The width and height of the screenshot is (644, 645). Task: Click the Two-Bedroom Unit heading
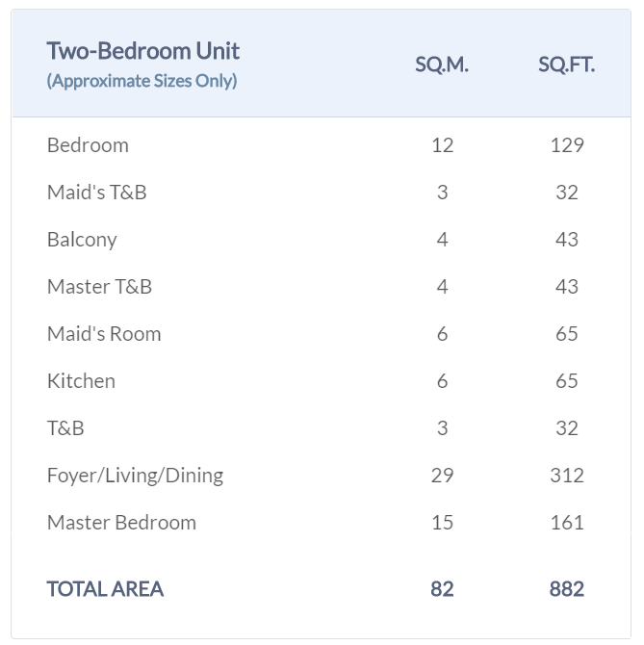[x=142, y=51]
